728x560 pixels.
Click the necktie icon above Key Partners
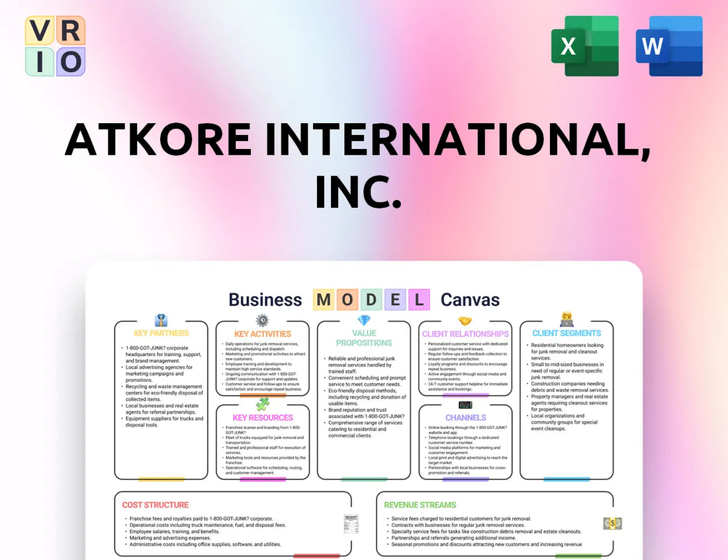pyautogui.click(x=161, y=320)
